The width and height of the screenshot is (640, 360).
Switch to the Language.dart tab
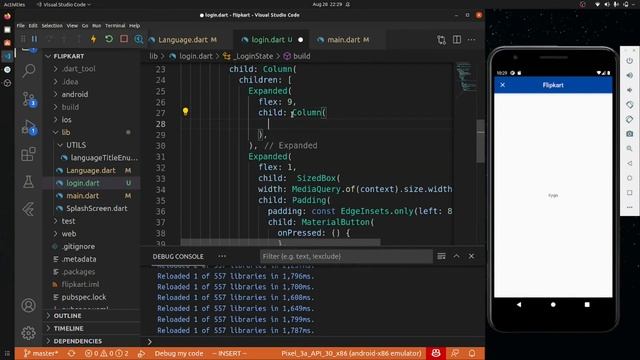(x=183, y=40)
